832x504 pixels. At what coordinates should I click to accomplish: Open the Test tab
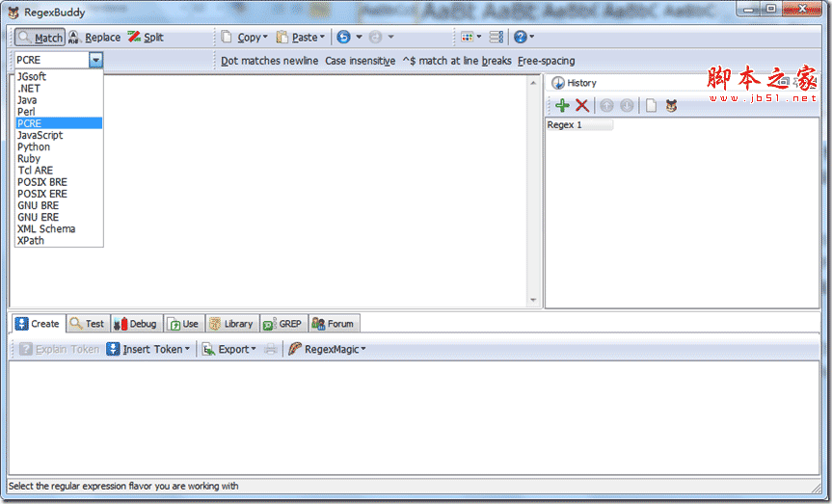click(x=88, y=323)
